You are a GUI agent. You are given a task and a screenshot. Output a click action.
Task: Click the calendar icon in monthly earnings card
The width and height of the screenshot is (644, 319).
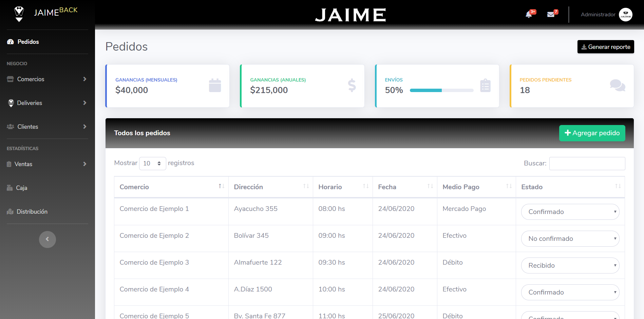(215, 85)
